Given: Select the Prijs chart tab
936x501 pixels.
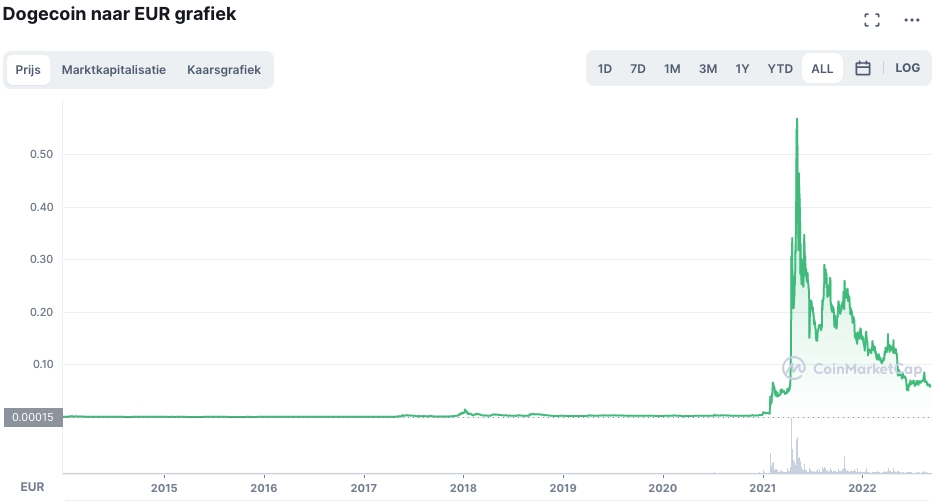Looking at the screenshot, I should point(28,70).
